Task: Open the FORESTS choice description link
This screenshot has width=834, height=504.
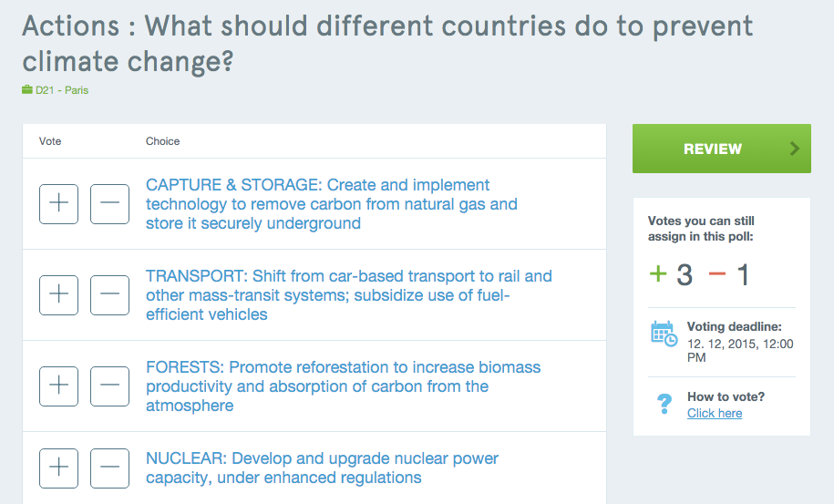Action: 343,386
